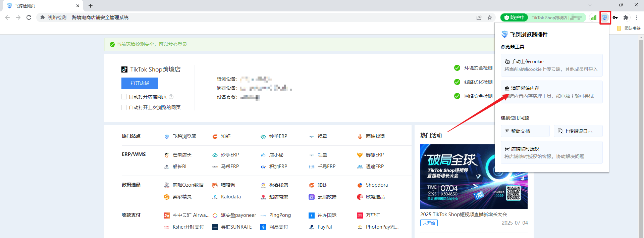The height and width of the screenshot is (238, 644).
Task: Select 店铺临时授权 option
Action: tap(552, 152)
